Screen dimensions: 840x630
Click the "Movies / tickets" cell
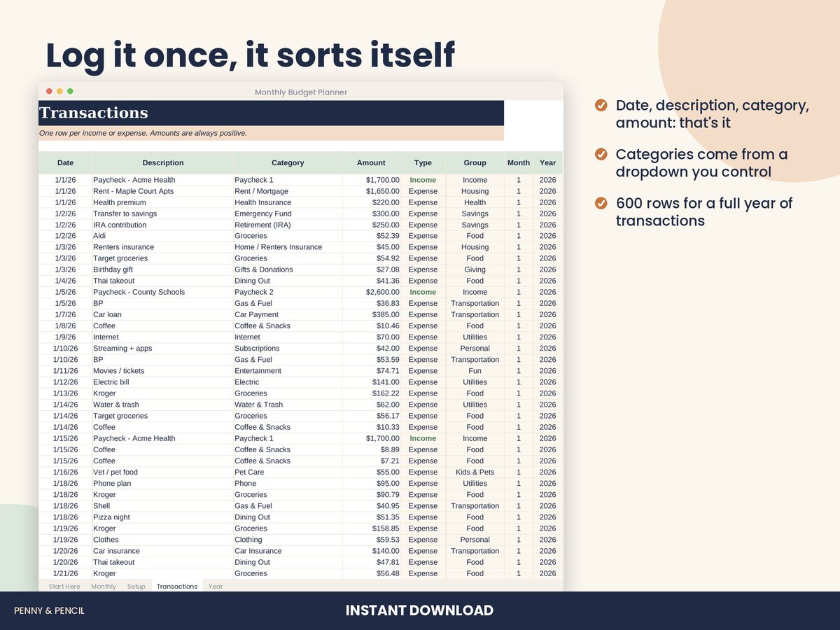[x=163, y=371]
